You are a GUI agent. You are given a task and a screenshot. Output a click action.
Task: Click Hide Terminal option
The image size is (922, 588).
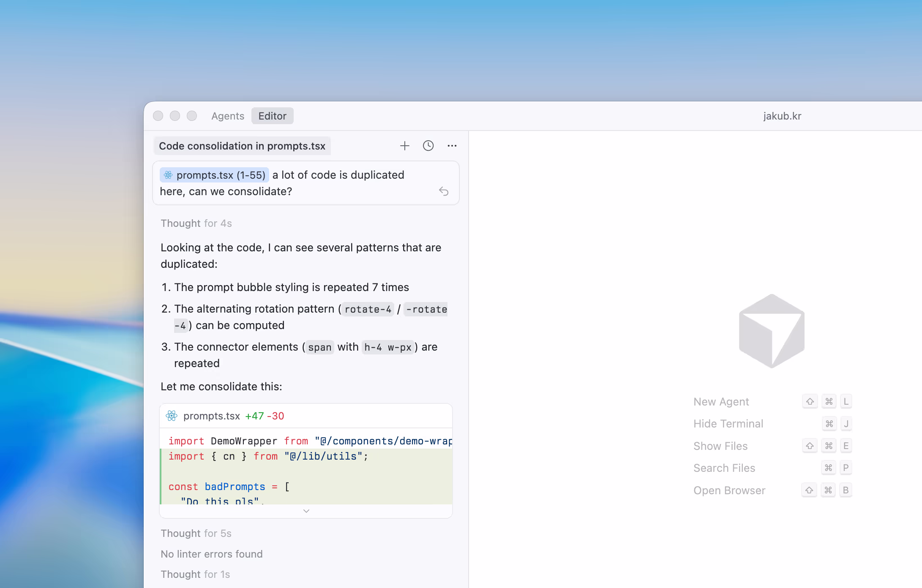click(x=728, y=423)
